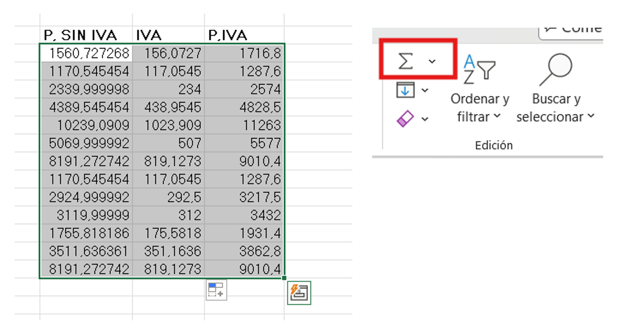Click the Flash Fill options icon
The image size is (644, 335).
299,293
